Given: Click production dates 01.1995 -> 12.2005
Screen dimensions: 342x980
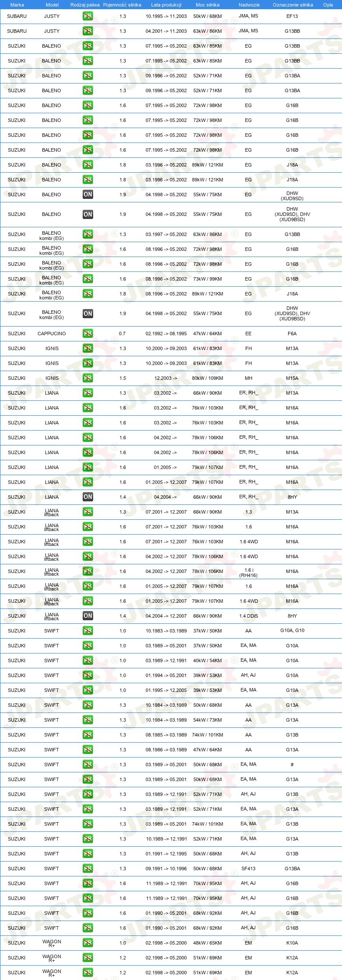Looking at the screenshot, I should 166,690.
